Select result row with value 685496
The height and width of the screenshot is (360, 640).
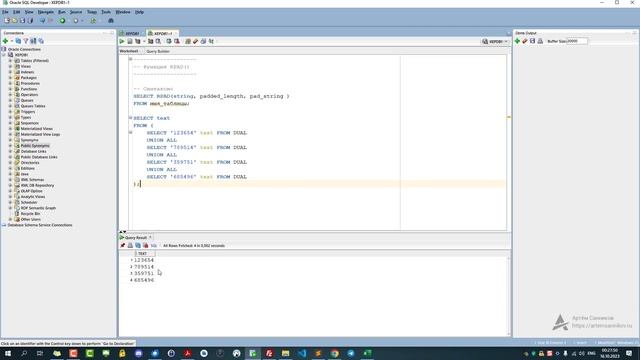click(x=144, y=280)
